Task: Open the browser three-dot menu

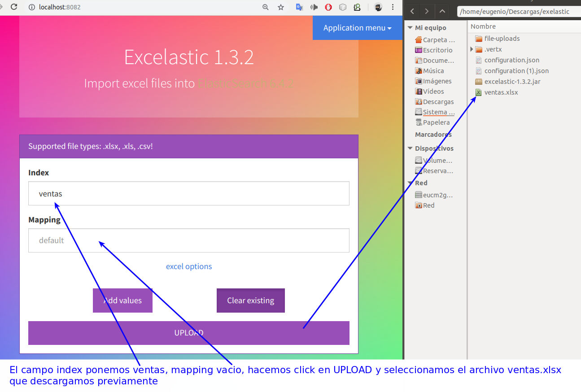Action: pos(393,7)
